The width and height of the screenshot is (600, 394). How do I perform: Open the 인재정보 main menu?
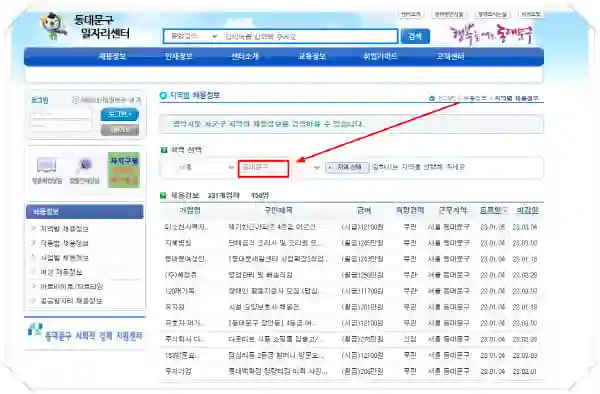pyautogui.click(x=178, y=56)
